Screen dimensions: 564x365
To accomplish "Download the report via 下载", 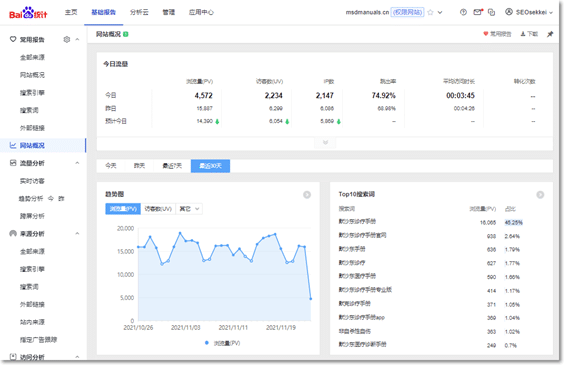I will (x=529, y=34).
